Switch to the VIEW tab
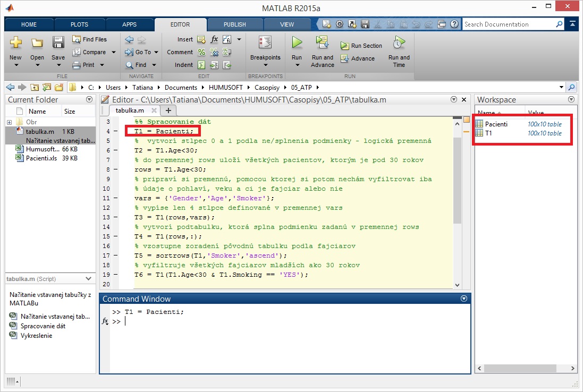The image size is (583, 392). [x=286, y=24]
